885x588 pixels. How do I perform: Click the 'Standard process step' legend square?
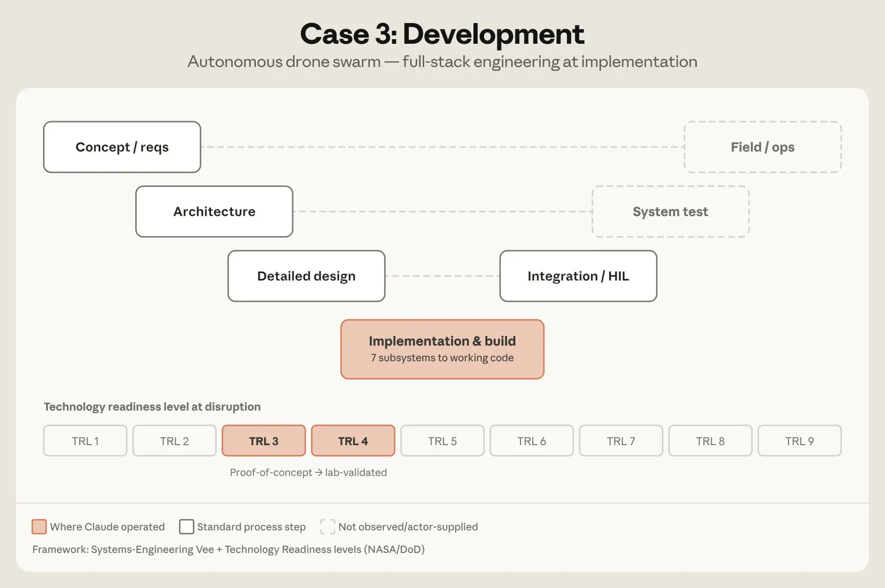click(x=187, y=527)
